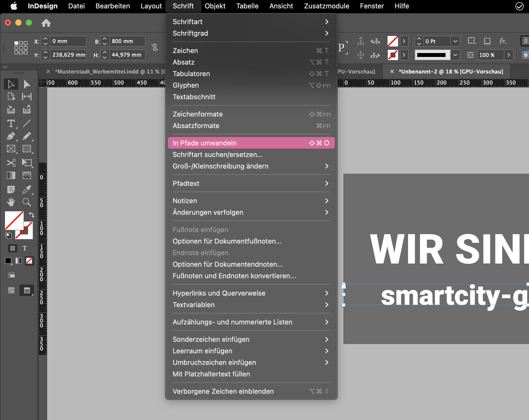The width and height of the screenshot is (529, 420).
Task: Click the control bar fill swatch
Action: click(x=393, y=41)
